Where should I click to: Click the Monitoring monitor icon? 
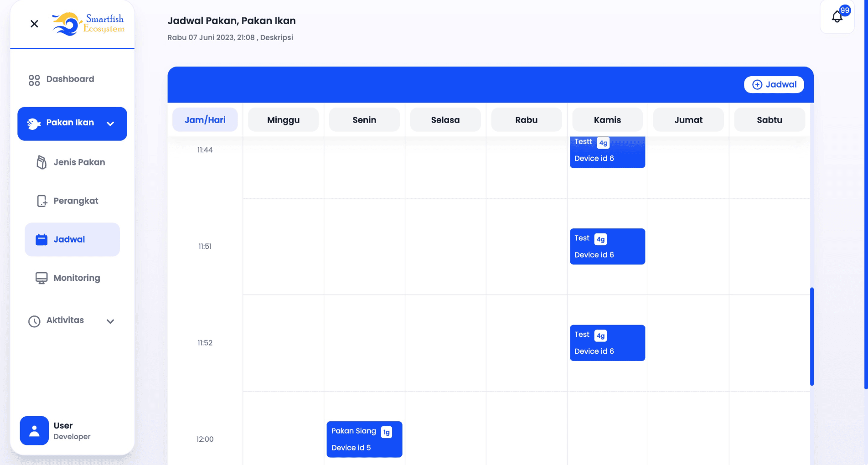pos(41,277)
